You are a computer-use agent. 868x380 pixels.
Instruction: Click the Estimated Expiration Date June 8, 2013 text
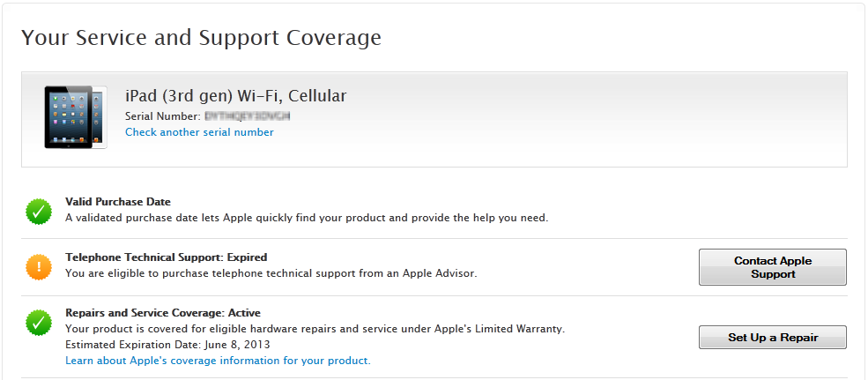click(167, 345)
